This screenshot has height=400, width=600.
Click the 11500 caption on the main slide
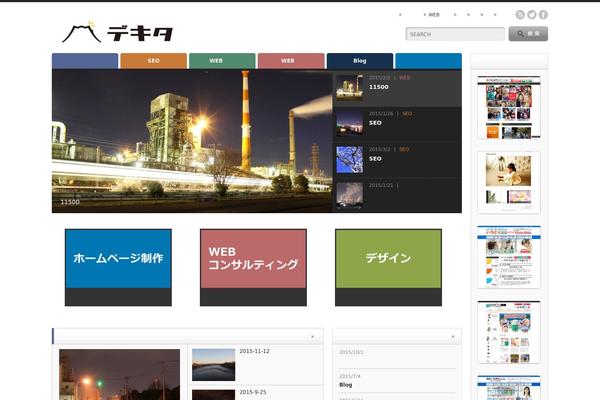click(70, 202)
